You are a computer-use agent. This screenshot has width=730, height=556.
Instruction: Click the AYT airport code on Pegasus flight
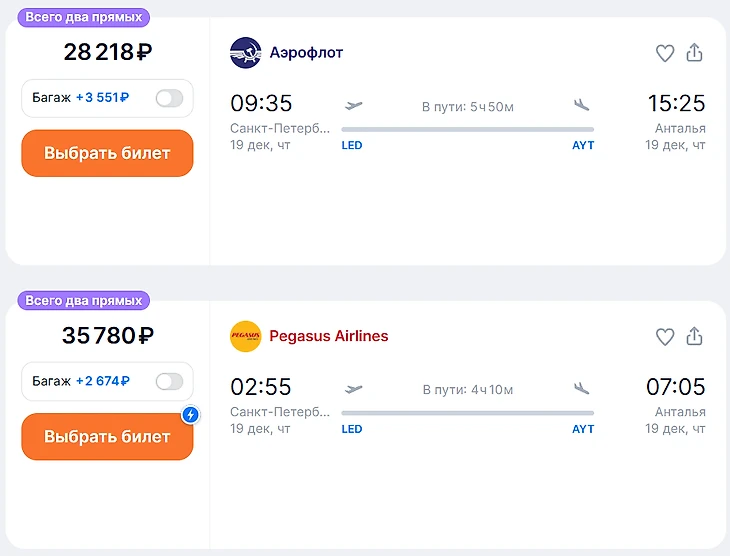click(x=583, y=429)
